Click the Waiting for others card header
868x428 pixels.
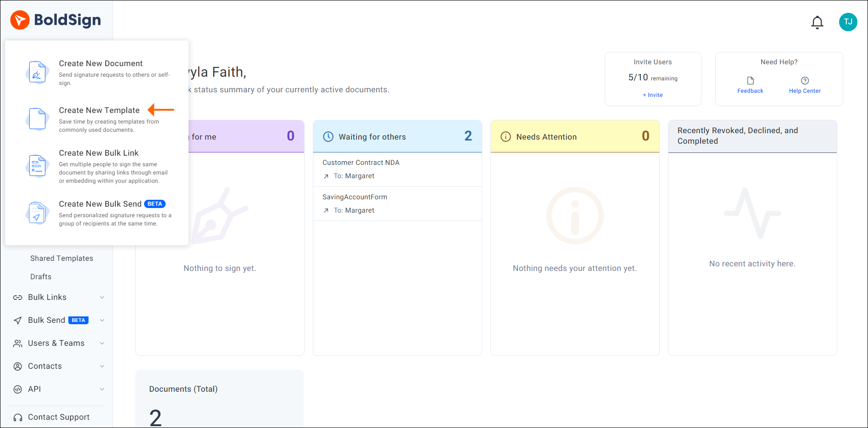point(397,136)
